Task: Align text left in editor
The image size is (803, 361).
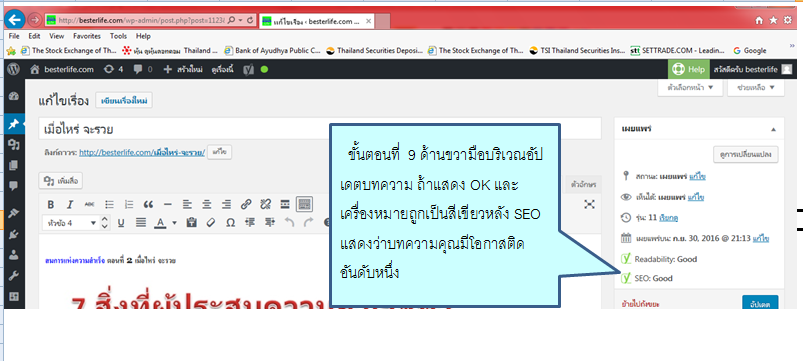Action: coord(187,204)
